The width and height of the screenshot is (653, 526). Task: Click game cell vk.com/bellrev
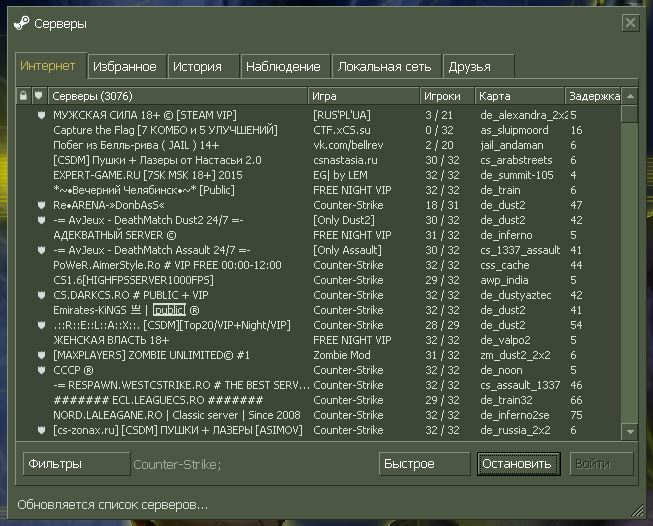[x=348, y=145]
